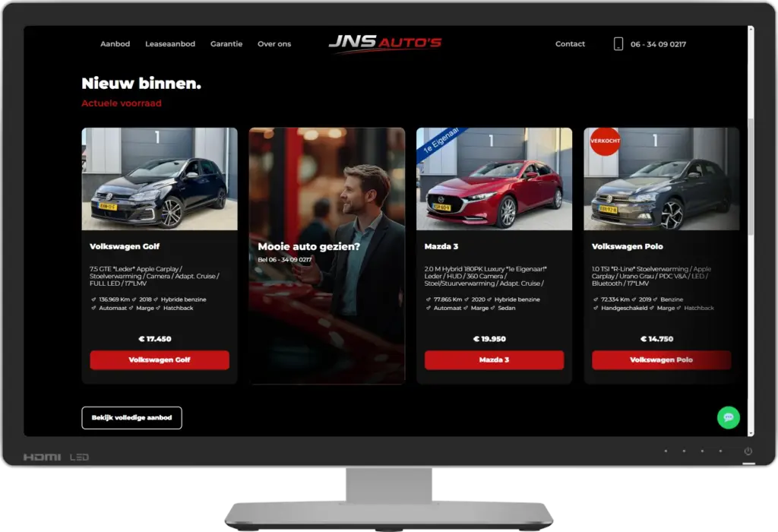Click the JNS Auto's logo
Image resolution: width=778 pixels, height=532 pixels.
tap(385, 43)
